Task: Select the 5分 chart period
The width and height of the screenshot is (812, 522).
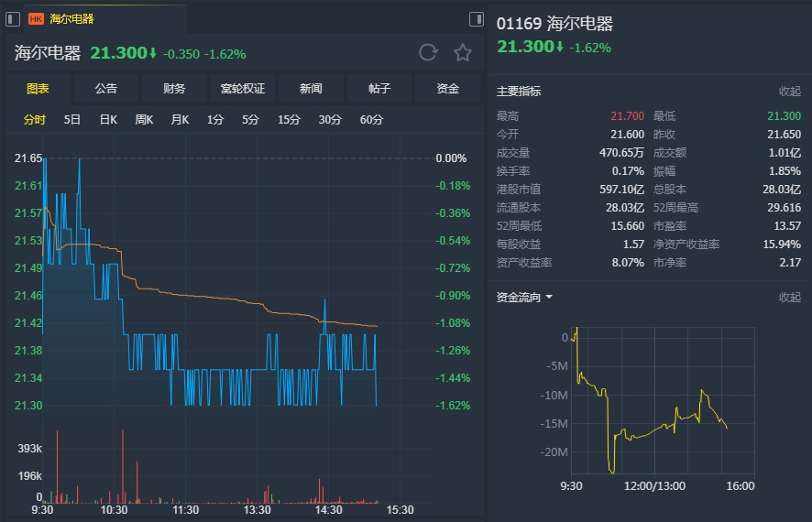Action: 250,119
